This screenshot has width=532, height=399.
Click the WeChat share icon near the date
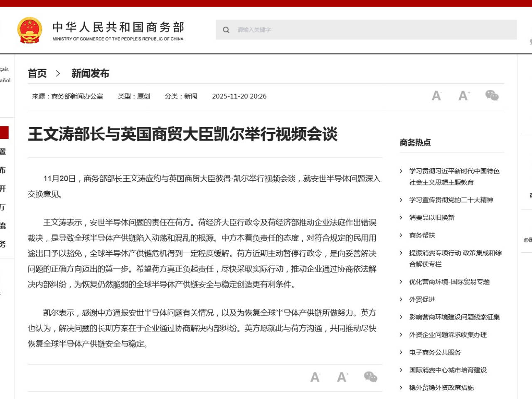(x=492, y=95)
